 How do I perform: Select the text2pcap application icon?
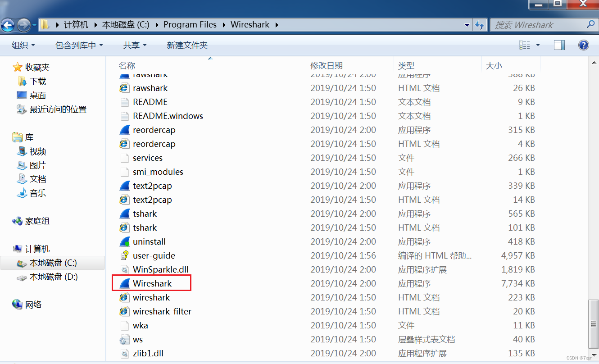coord(125,186)
